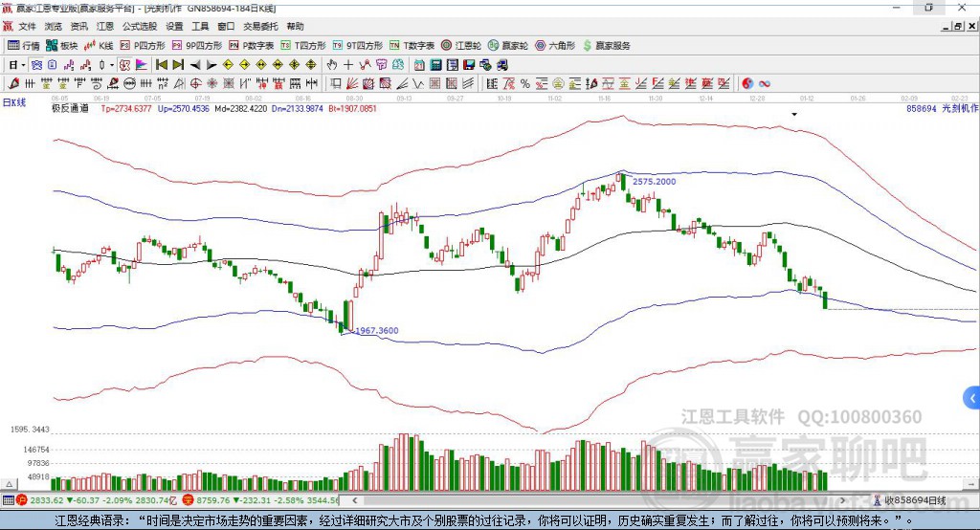Click the 深 index badge in status bar
This screenshot has height=530, width=980.
tap(188, 500)
